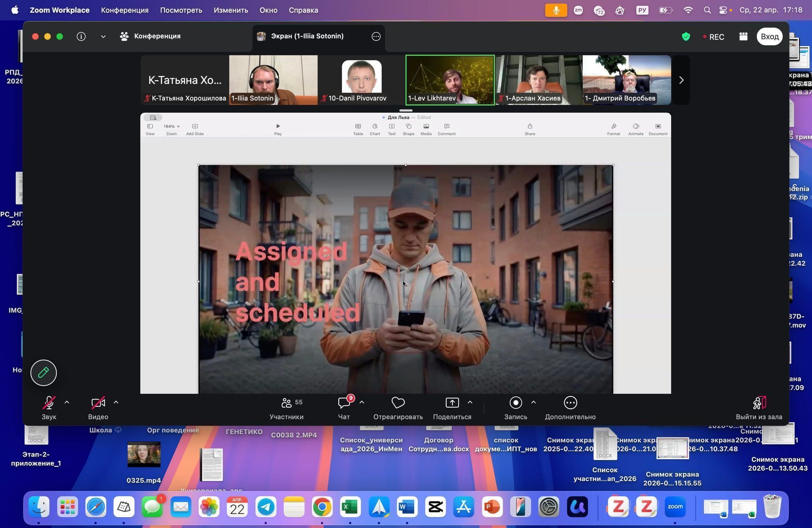Click the Вход button
Image resolution: width=812 pixels, height=528 pixels.
click(x=769, y=37)
